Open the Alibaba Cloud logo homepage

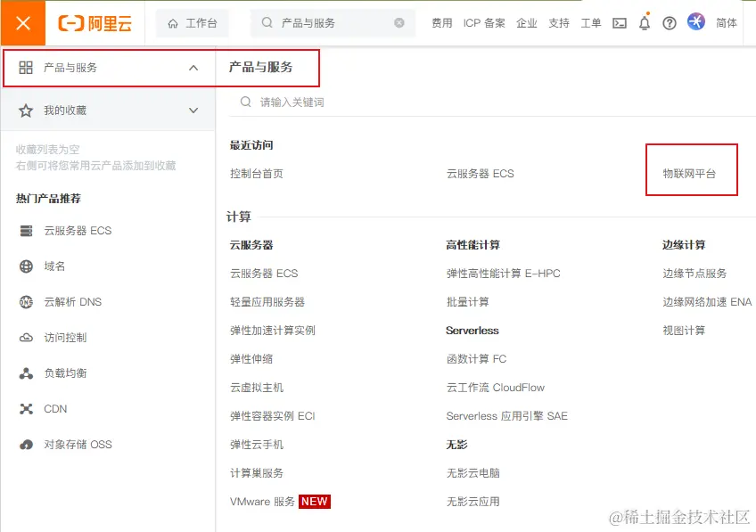[x=95, y=22]
